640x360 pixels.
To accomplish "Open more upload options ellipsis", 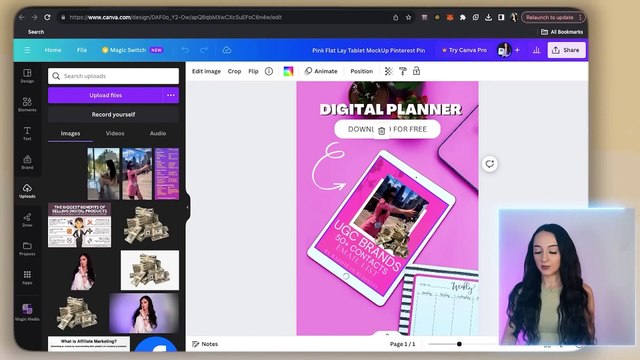I will tap(171, 95).
